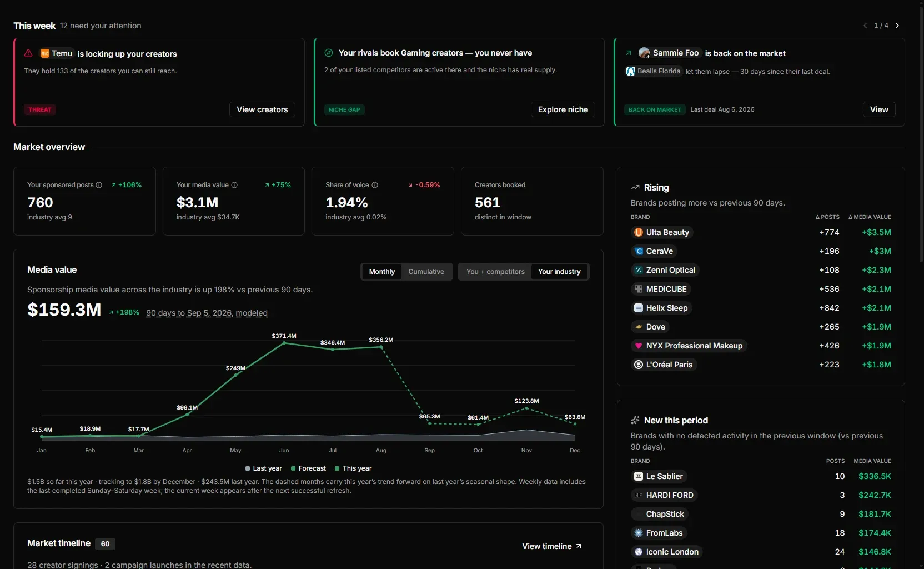
Task: Click the info icon beside Share of voice
Action: point(375,185)
